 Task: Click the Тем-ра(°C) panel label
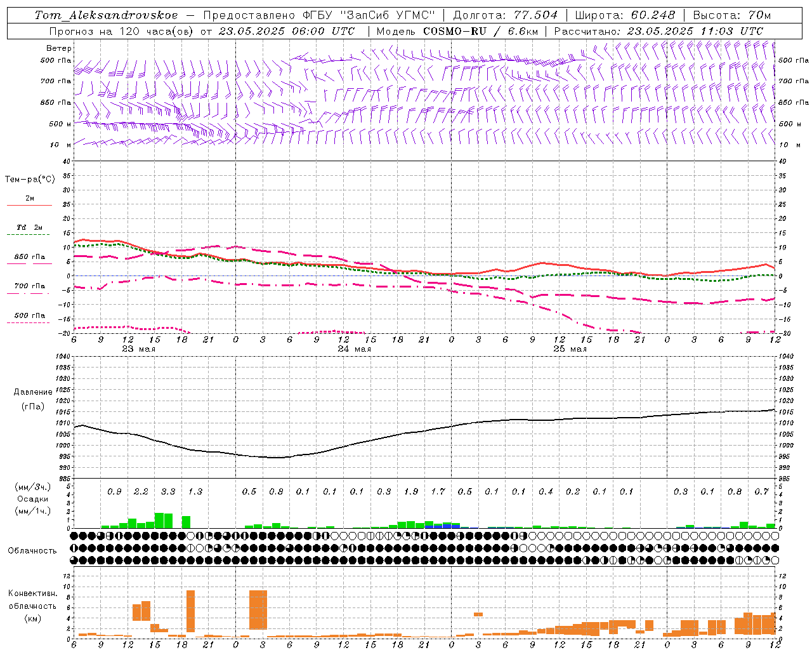click(x=30, y=180)
